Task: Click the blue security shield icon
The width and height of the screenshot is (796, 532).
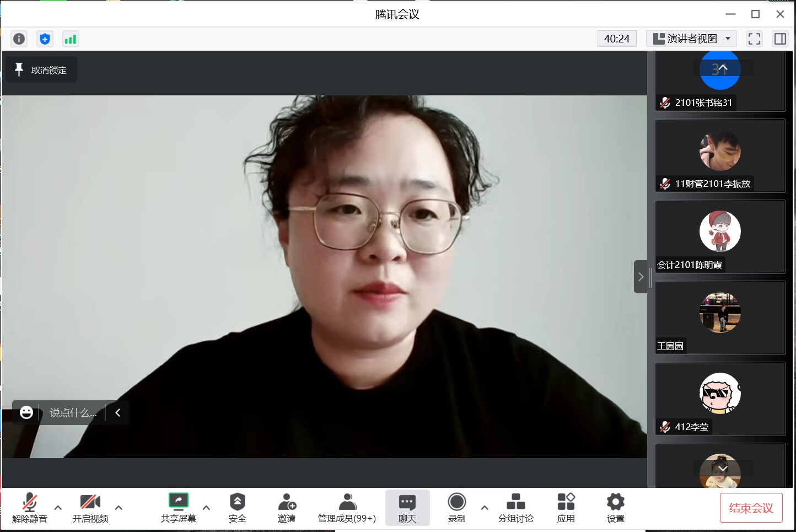Action: [x=45, y=39]
